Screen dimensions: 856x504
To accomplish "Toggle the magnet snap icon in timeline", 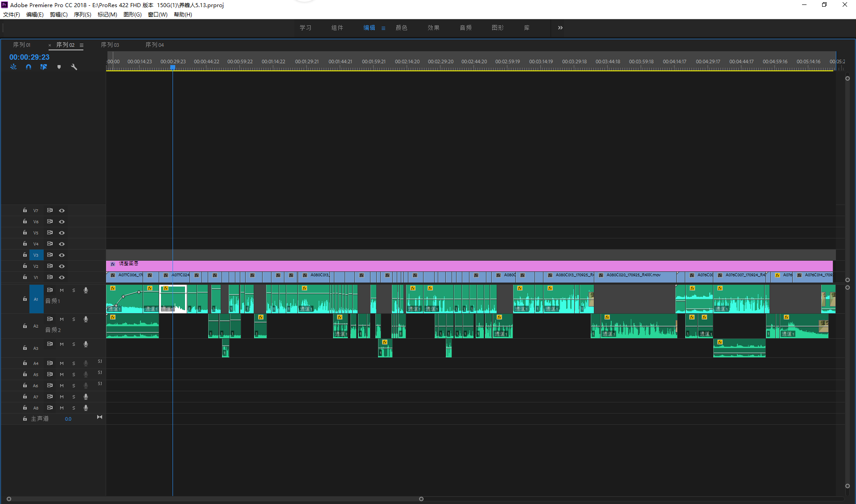I will (x=29, y=67).
